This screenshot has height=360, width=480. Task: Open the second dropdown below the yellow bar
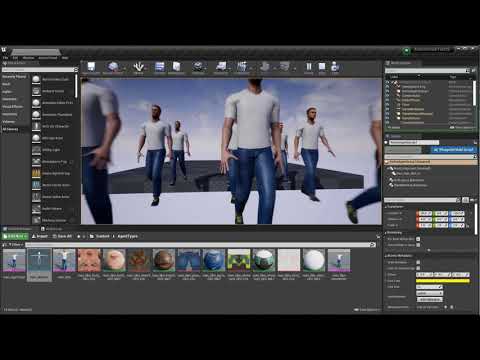point(430,293)
